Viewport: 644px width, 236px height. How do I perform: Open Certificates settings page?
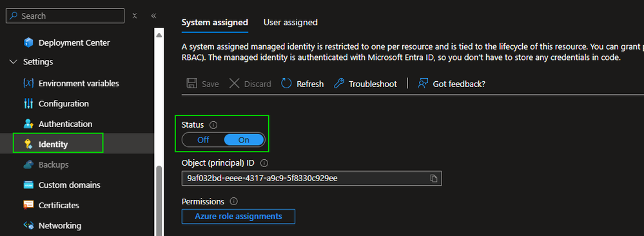(x=52, y=205)
